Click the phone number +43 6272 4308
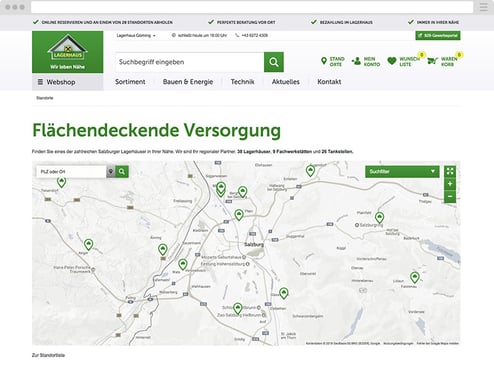 tap(255, 35)
